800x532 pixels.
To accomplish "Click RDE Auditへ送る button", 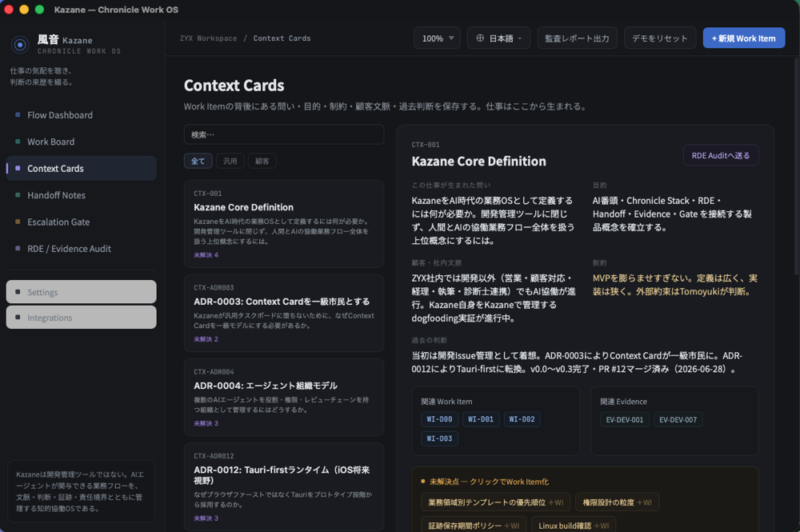I will coord(721,155).
